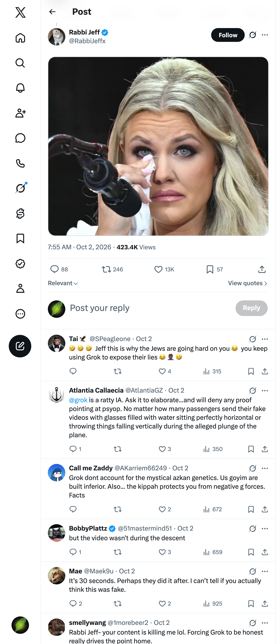Open more options on Tai's reply
The width and height of the screenshot is (276, 644).
265,339
